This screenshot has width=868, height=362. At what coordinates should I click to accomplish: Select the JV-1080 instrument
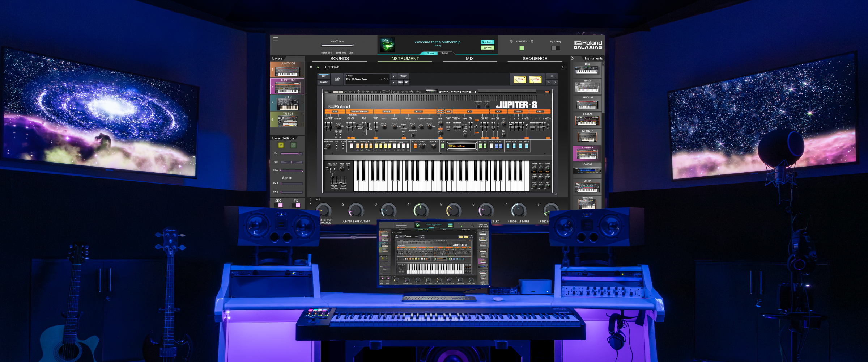tap(587, 169)
